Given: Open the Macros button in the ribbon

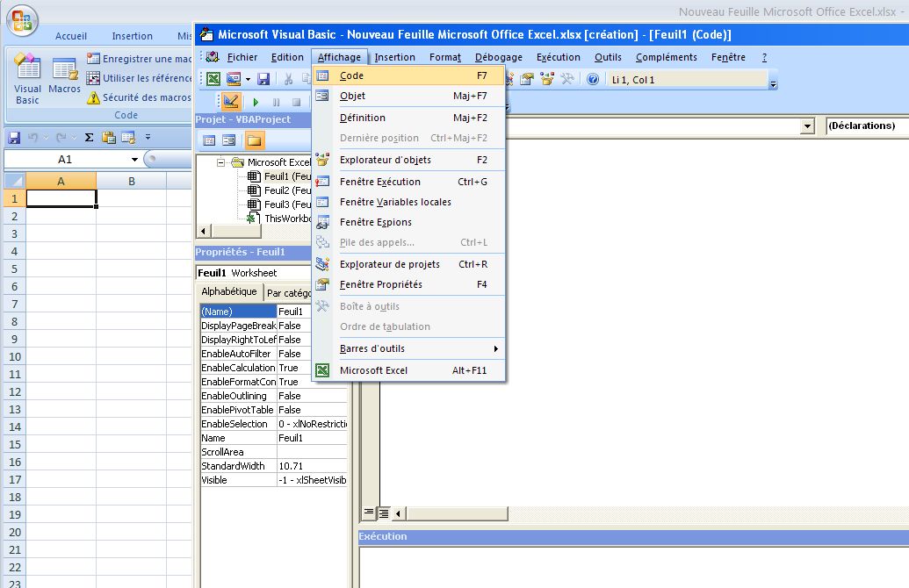Looking at the screenshot, I should tap(64, 75).
